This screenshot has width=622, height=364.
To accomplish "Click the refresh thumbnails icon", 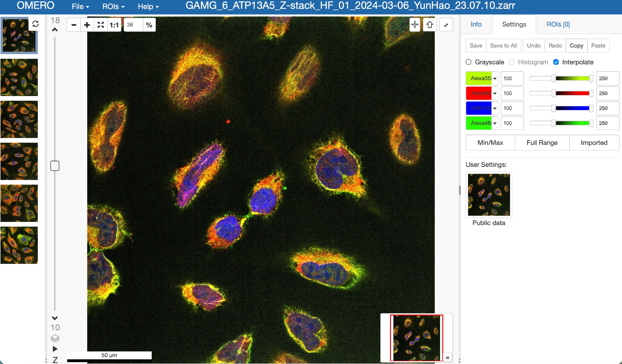I will [35, 24].
